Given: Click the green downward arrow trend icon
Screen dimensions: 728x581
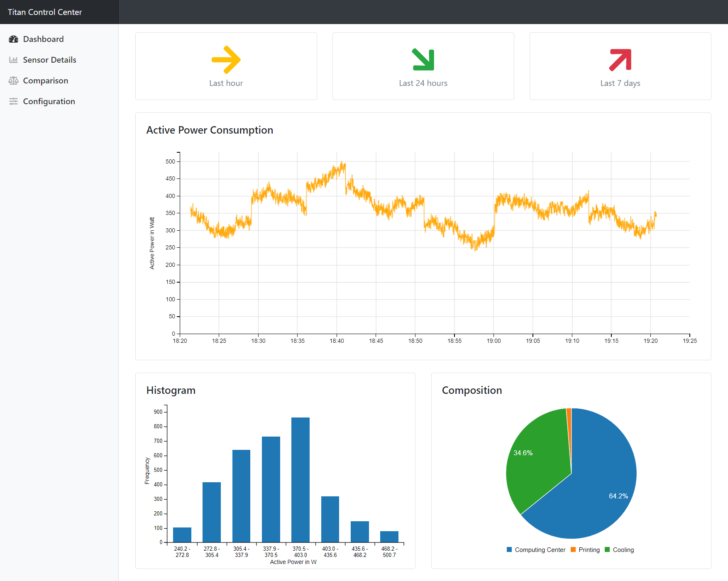Looking at the screenshot, I should (x=423, y=60).
